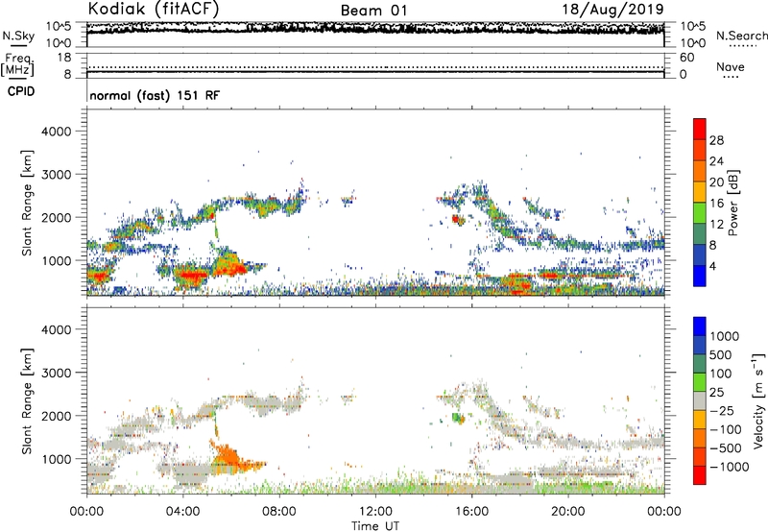The image size is (768, 532).
Task: Select the "60" Nave axis tick
Action: (686, 58)
